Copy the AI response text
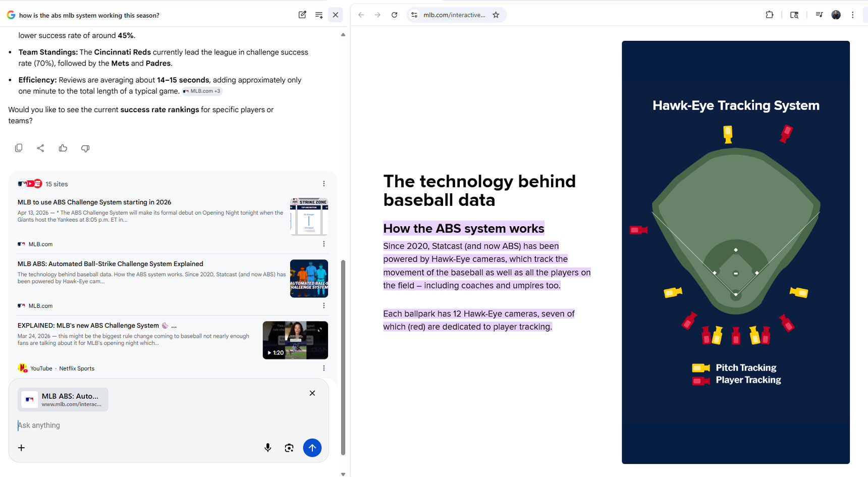The image size is (868, 477). [x=19, y=148]
